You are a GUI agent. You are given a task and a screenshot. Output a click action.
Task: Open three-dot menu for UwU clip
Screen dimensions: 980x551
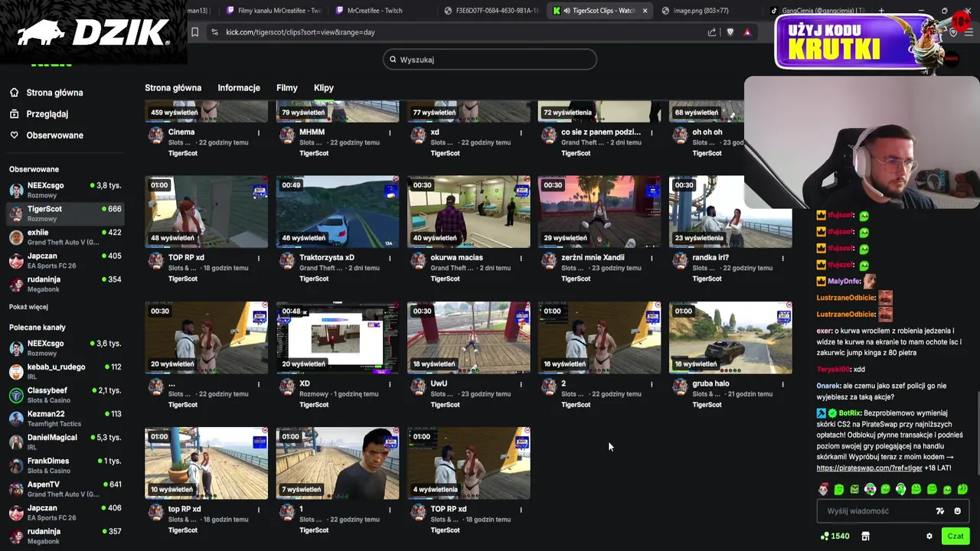pyautogui.click(x=521, y=384)
